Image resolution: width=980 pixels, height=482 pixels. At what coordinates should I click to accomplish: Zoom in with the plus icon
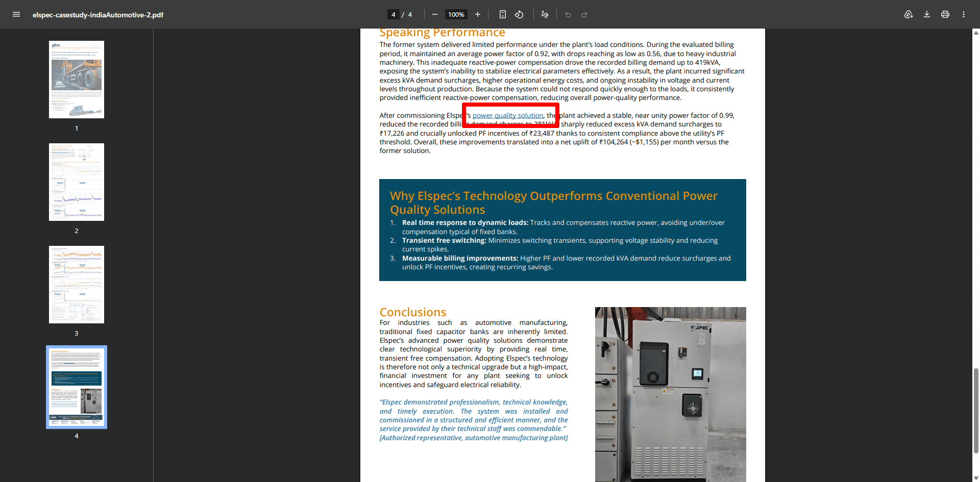point(478,14)
